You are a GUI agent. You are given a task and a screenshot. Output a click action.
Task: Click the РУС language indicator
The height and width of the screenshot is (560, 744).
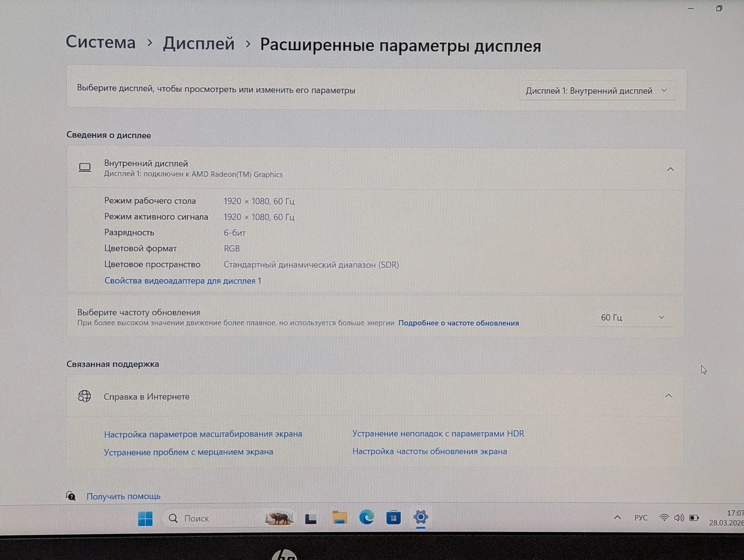pos(641,518)
